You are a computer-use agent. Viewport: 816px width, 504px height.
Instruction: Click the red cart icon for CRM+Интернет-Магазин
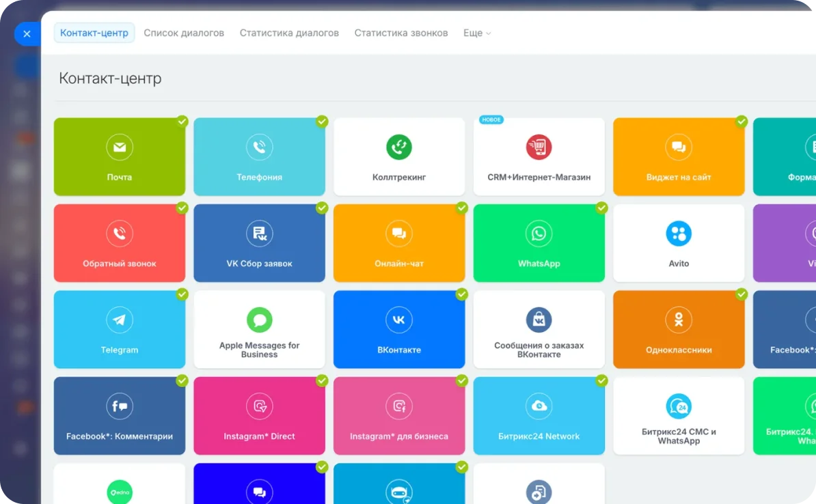539,148
